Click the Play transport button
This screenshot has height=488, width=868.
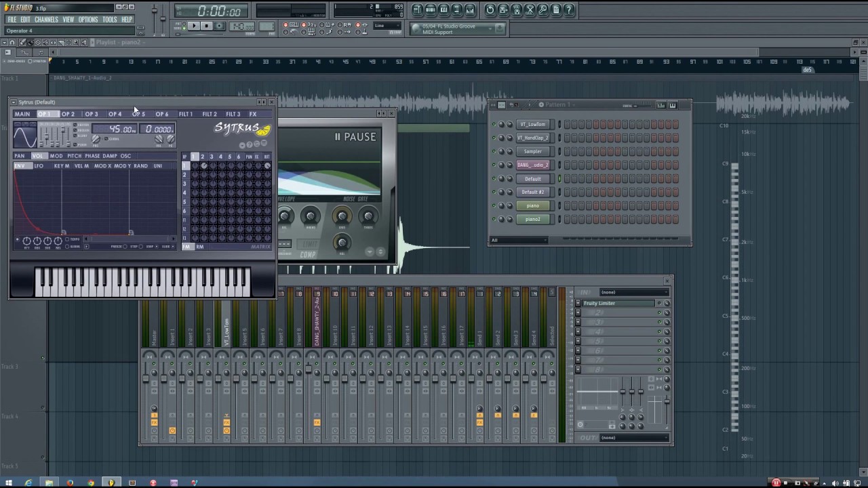point(193,26)
